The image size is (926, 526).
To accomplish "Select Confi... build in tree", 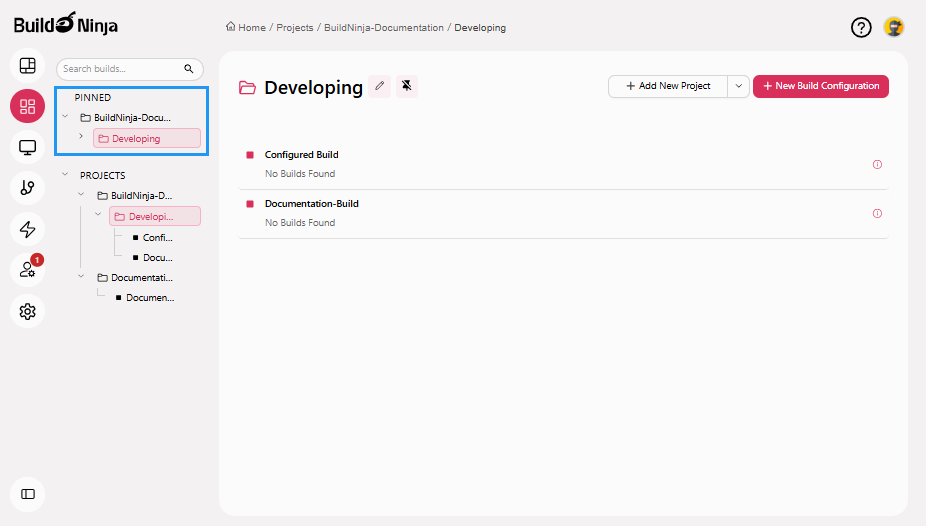I will (x=152, y=237).
